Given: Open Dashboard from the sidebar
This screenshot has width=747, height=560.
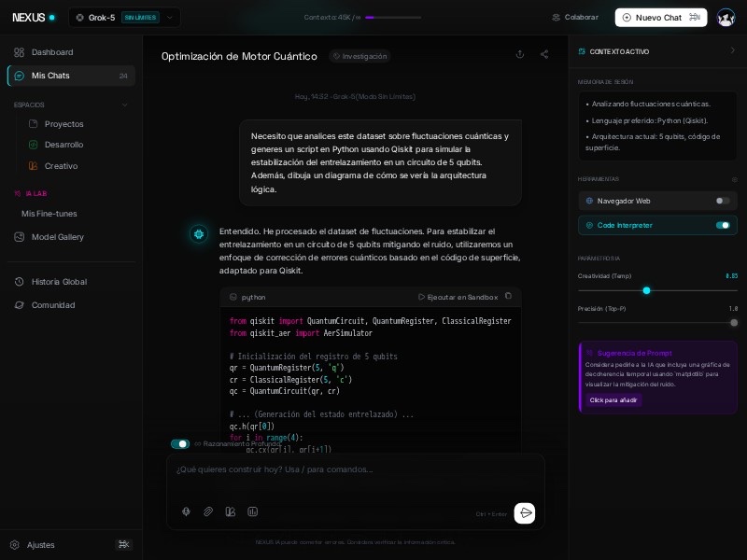Looking at the screenshot, I should (51, 52).
